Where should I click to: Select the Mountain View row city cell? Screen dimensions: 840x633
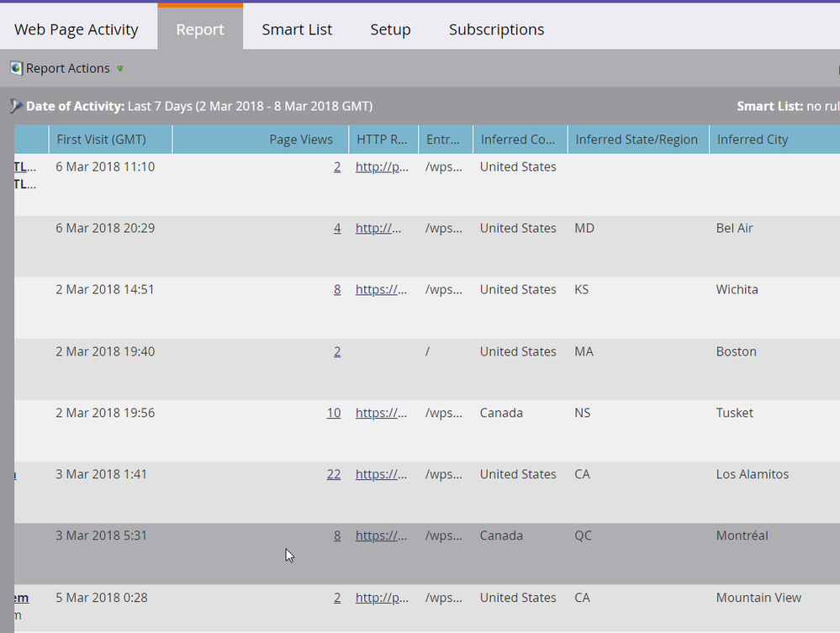758,598
